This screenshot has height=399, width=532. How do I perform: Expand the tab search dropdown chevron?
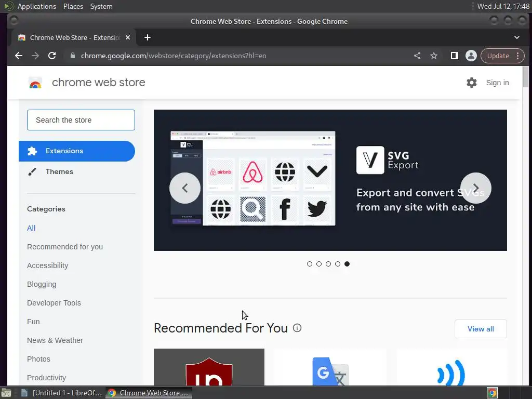click(x=517, y=37)
